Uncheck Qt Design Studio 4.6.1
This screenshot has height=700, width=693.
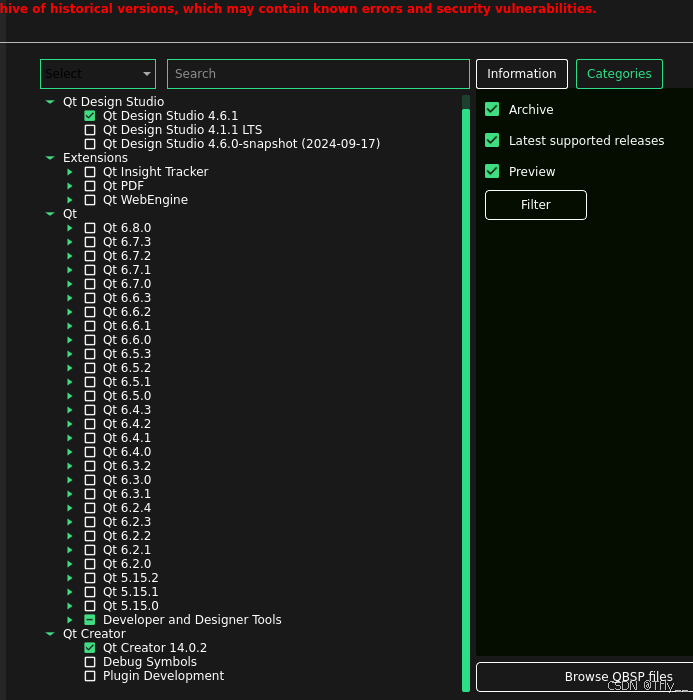[x=90, y=116]
